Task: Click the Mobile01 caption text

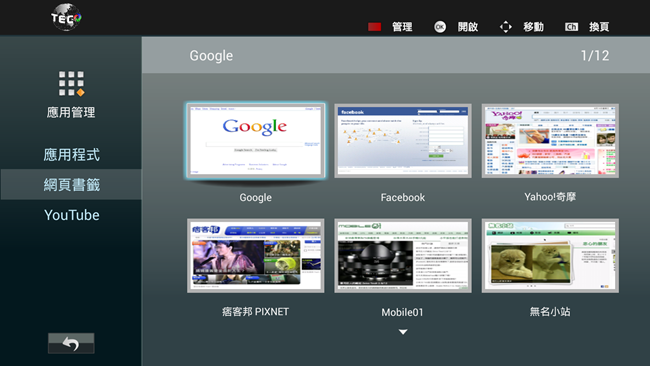Action: (x=403, y=312)
